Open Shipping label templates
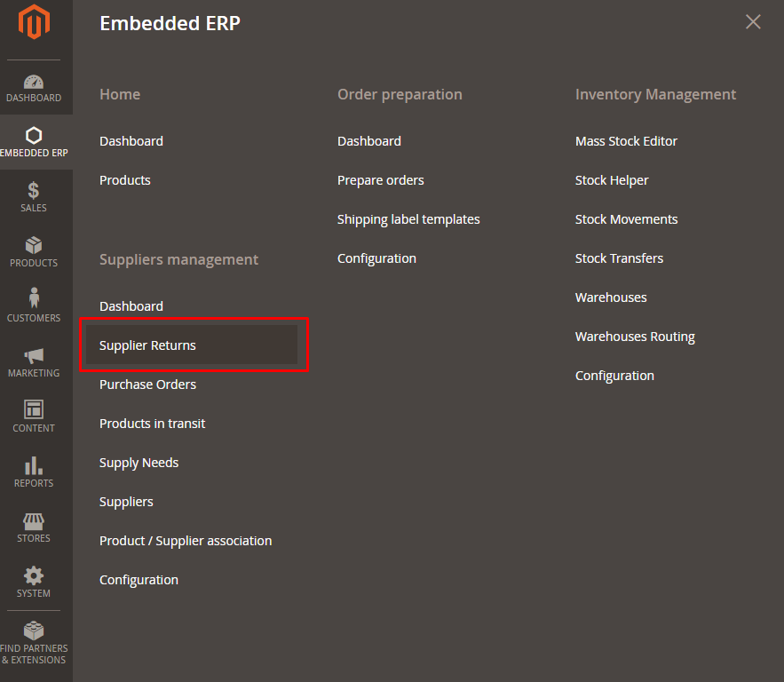Viewport: 784px width, 682px height. coord(408,219)
